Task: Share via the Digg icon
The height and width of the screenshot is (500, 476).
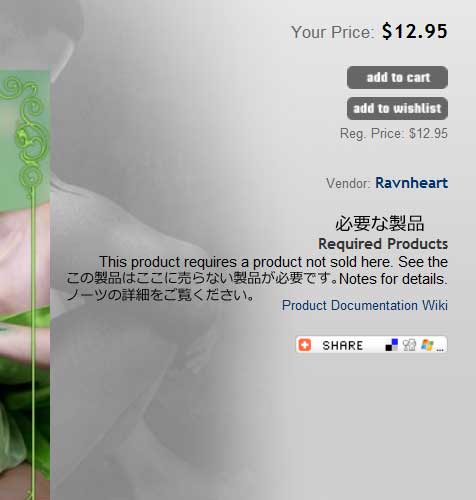Action: click(409, 345)
